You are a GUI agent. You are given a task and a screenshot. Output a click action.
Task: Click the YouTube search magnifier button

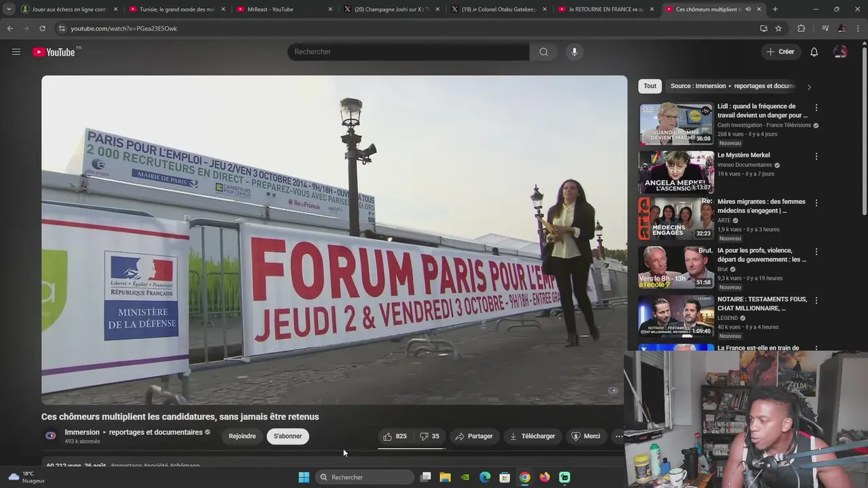click(543, 52)
